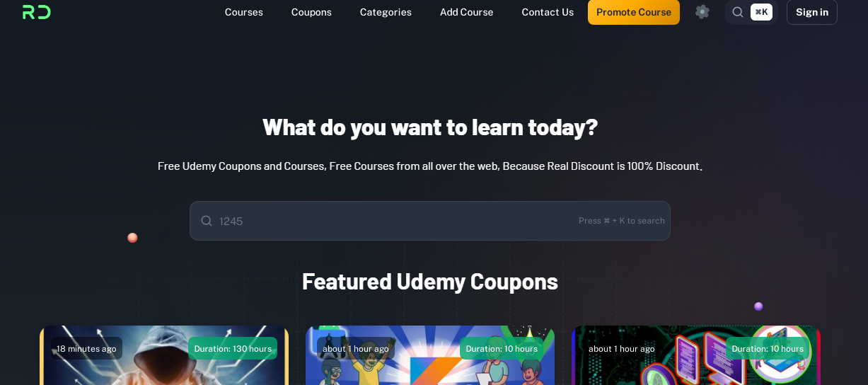This screenshot has width=868, height=385.
Task: Open the Coupons menu item
Action: pos(311,12)
